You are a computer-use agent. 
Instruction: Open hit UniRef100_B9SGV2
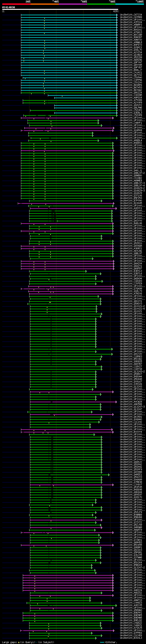131,30
